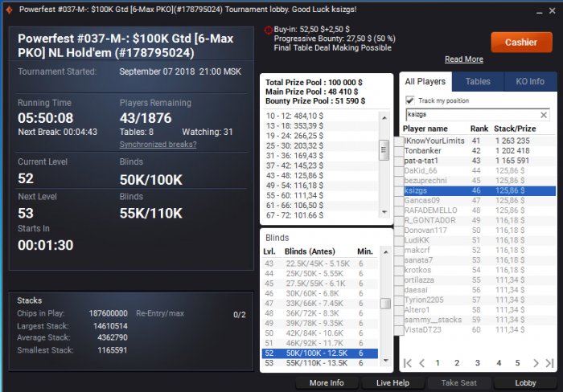The image size is (563, 392).
Task: Go to first page of players list
Action: click(x=408, y=363)
